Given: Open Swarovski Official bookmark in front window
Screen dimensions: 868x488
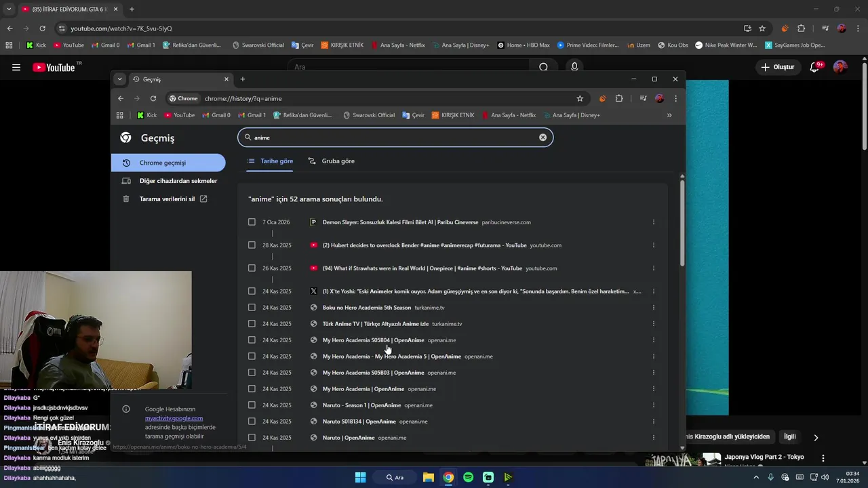Looking at the screenshot, I should point(369,115).
